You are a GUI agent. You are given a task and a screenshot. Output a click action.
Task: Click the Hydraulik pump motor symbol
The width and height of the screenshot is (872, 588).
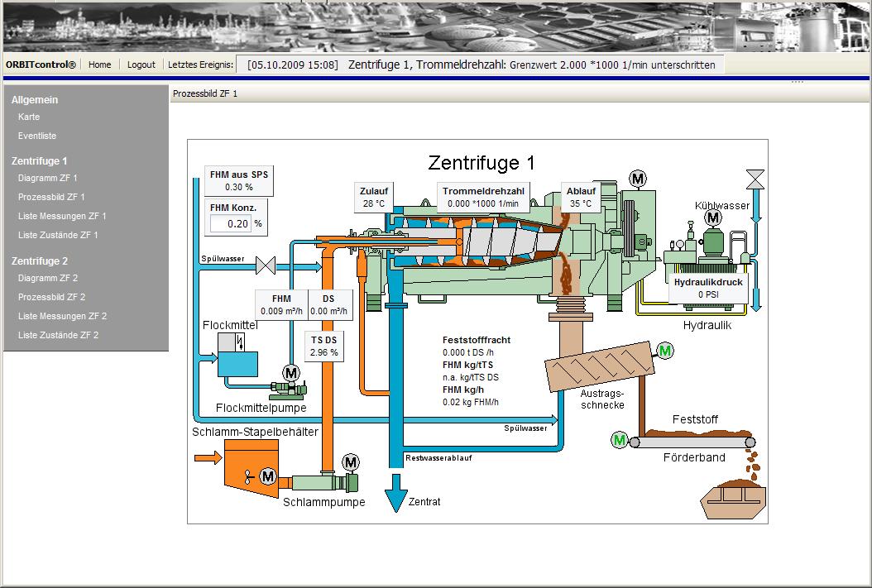click(x=711, y=217)
